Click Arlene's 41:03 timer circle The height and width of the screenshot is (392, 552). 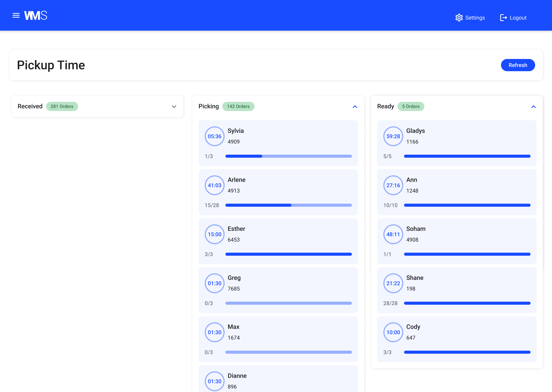coord(214,185)
